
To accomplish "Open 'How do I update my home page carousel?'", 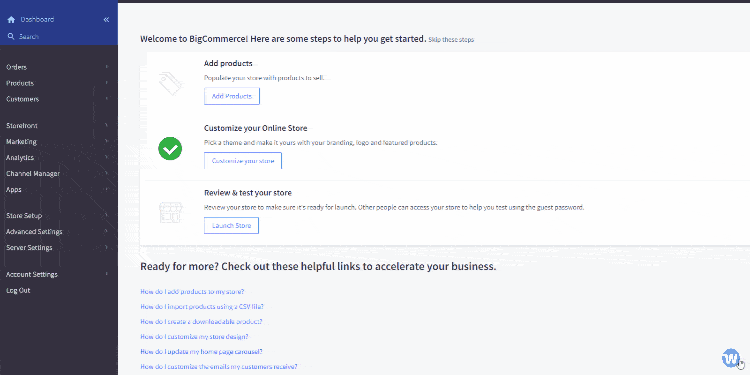I will [x=201, y=352].
